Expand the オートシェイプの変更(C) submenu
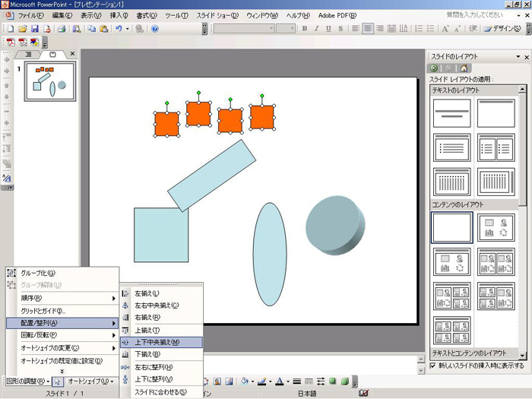The image size is (532, 399). [62, 348]
